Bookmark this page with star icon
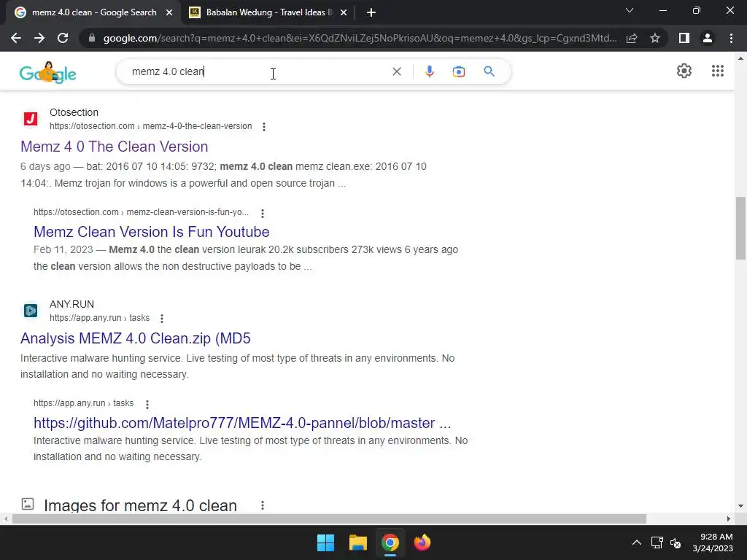Screen dimensions: 747x560 pyautogui.click(x=655, y=38)
